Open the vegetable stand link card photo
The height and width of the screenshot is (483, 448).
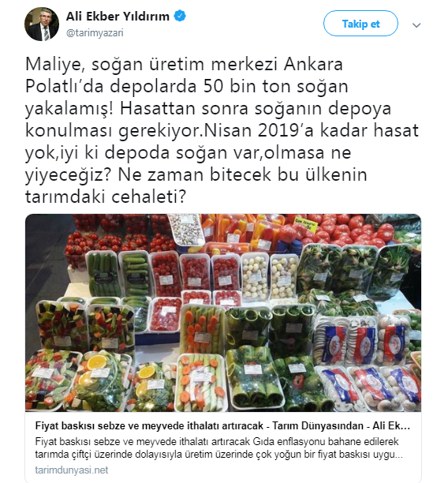[x=223, y=313]
